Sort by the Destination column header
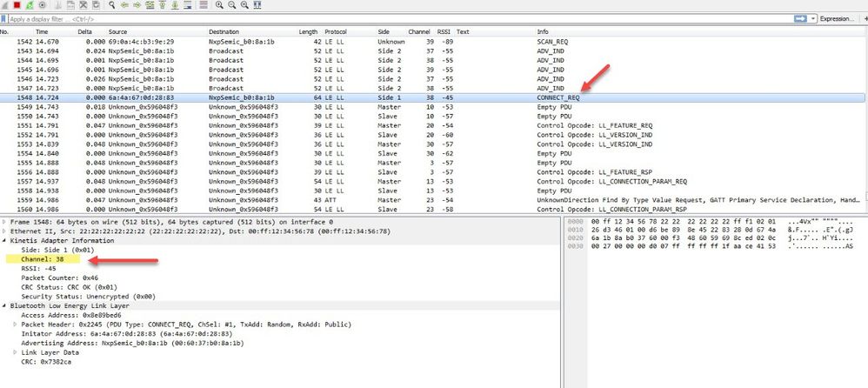This screenshot has height=388, width=868. tap(223, 31)
